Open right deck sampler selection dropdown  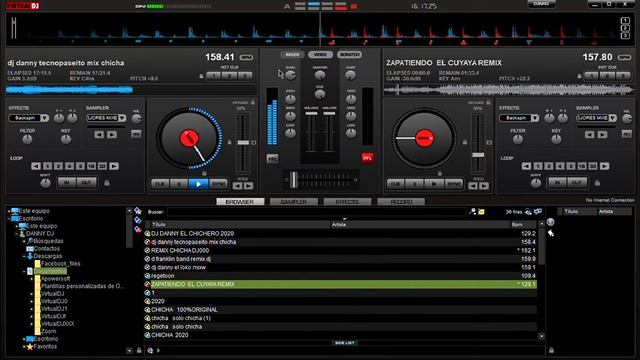613,118
